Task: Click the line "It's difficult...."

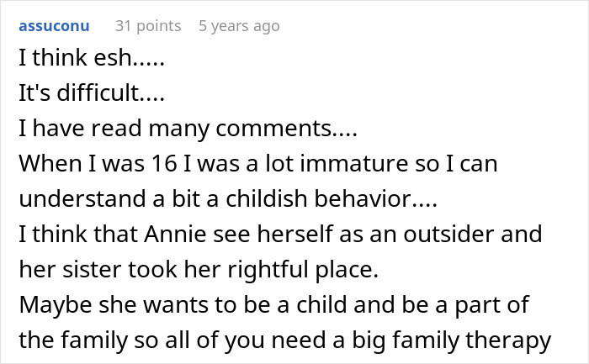Action: tap(83, 96)
